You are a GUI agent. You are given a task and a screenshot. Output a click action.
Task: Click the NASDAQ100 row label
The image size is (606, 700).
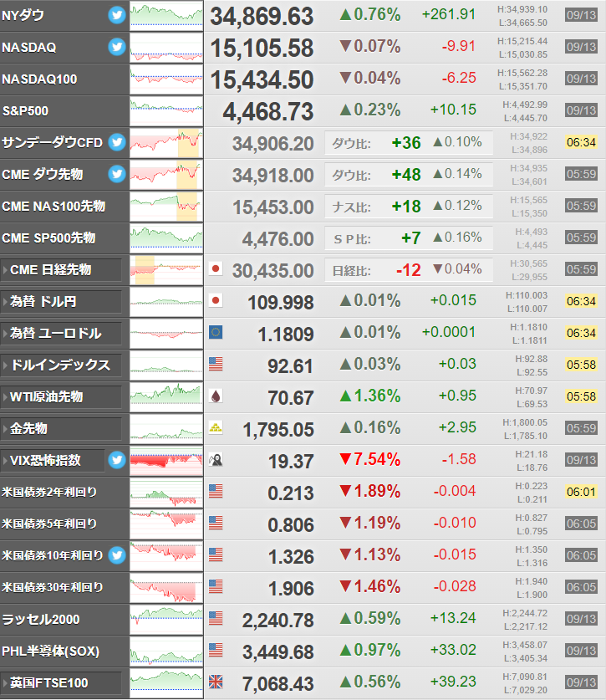(40, 79)
